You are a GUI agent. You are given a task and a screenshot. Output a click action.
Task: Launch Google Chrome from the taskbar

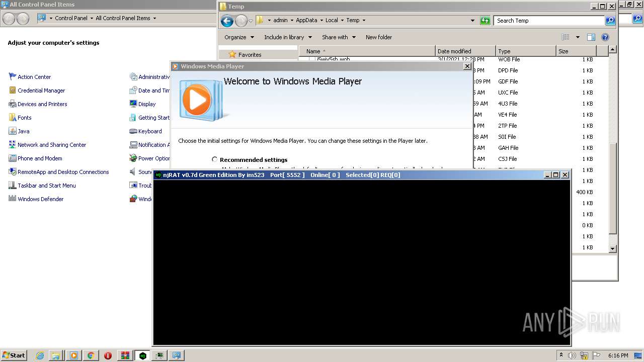tap(91, 355)
